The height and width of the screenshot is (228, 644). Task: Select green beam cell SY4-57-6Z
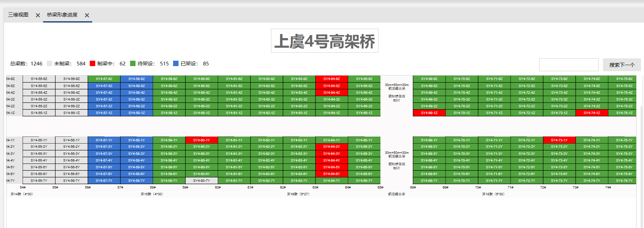pyautogui.click(x=104, y=79)
